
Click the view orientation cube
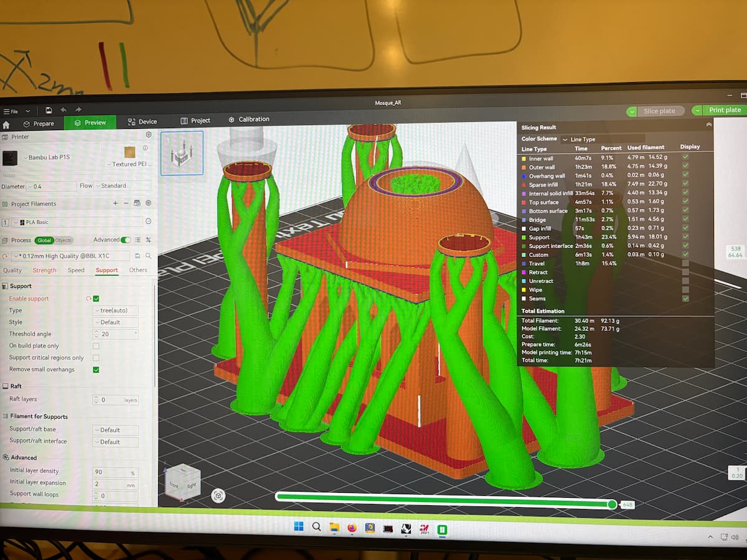pyautogui.click(x=183, y=482)
